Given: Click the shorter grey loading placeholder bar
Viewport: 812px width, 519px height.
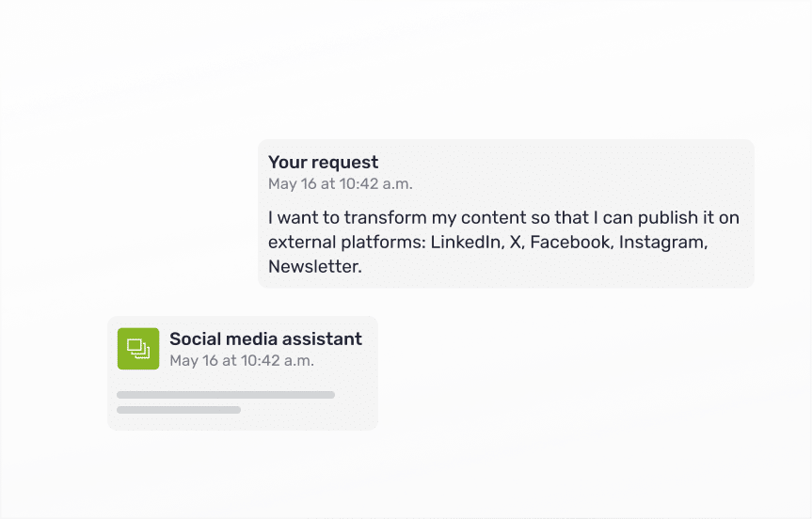Looking at the screenshot, I should (x=179, y=410).
